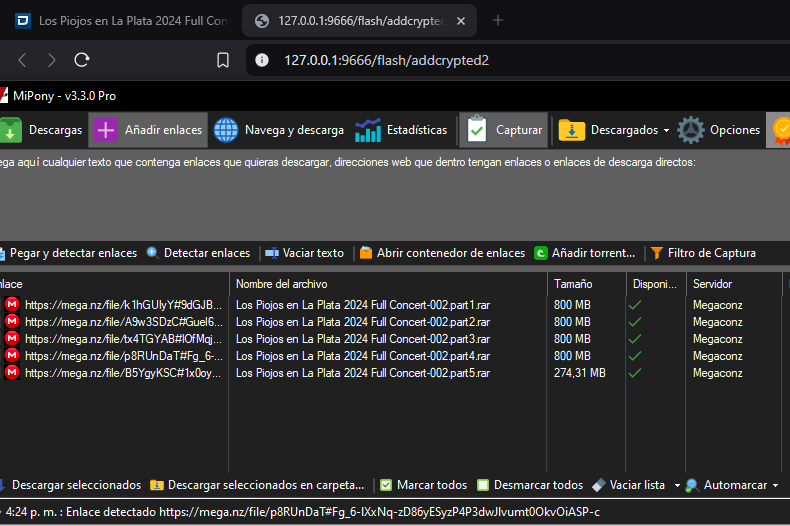Click the orange award badge icon
Image resolution: width=790 pixels, height=526 pixels.
781,130
